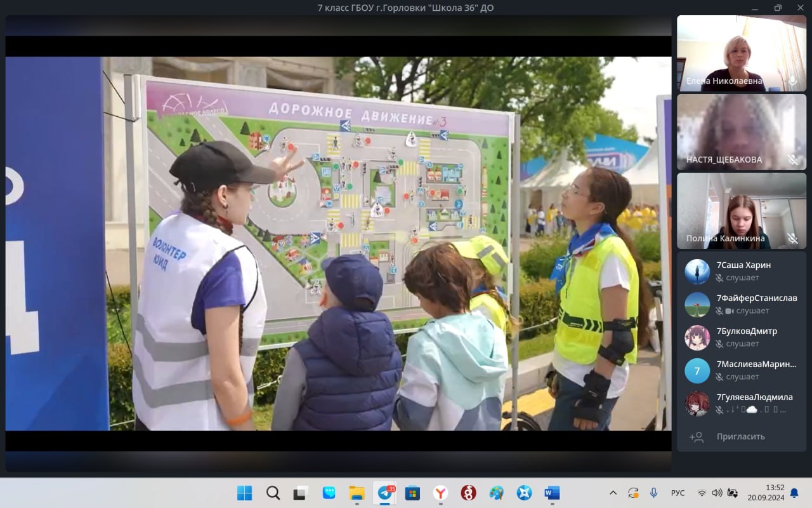Open the clock showing 13:52 20.09.2024
The height and width of the screenshot is (508, 812).
pos(766,493)
